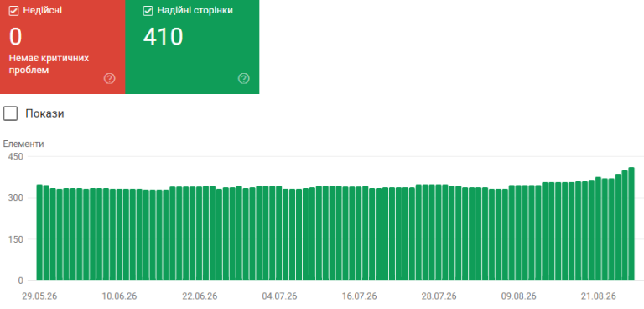Click the last tallest bar in chart
644x309 pixels.
point(631,224)
